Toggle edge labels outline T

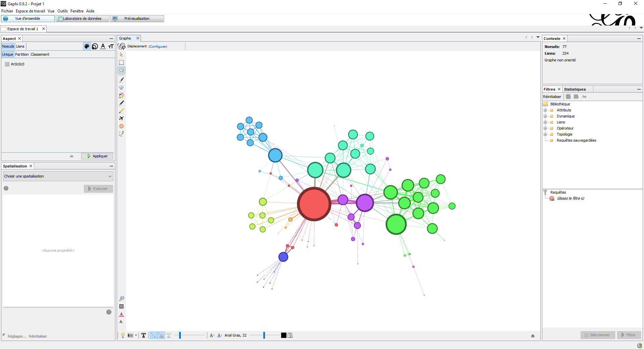(169, 335)
